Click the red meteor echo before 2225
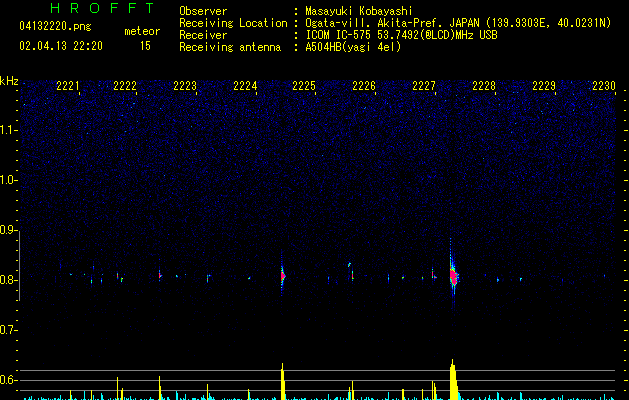 point(283,276)
